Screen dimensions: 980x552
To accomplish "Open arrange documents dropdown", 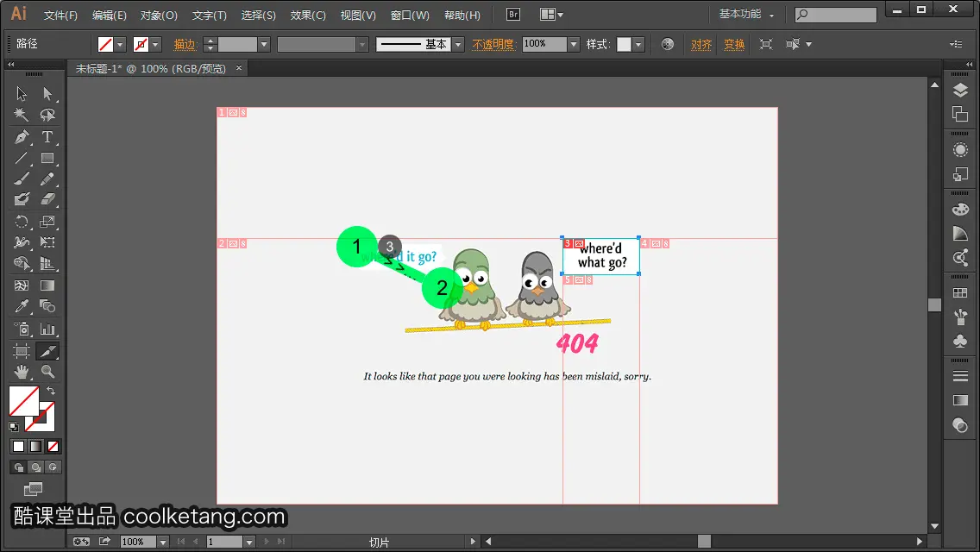I will pos(551,15).
